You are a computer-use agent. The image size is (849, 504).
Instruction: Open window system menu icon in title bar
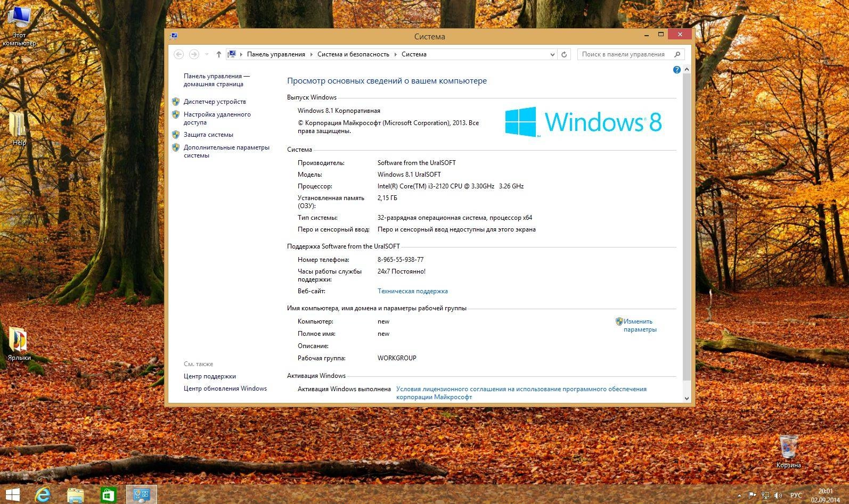pyautogui.click(x=174, y=36)
